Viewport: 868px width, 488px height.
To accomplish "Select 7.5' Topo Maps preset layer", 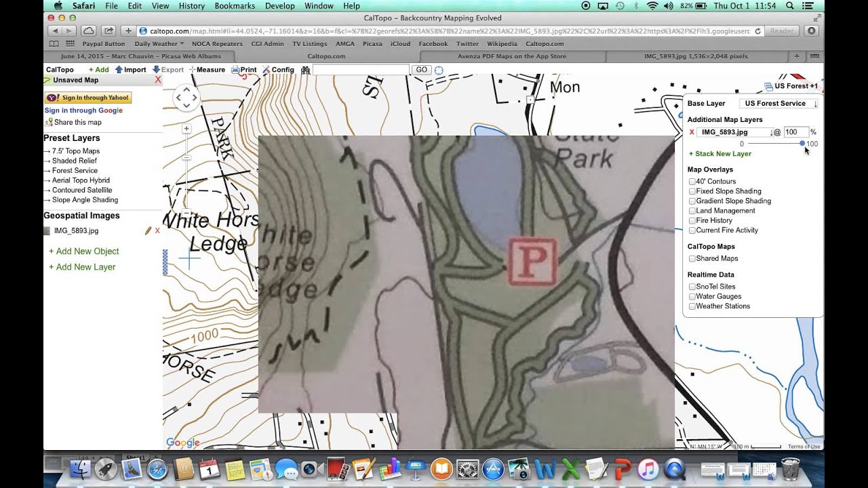I will point(75,151).
